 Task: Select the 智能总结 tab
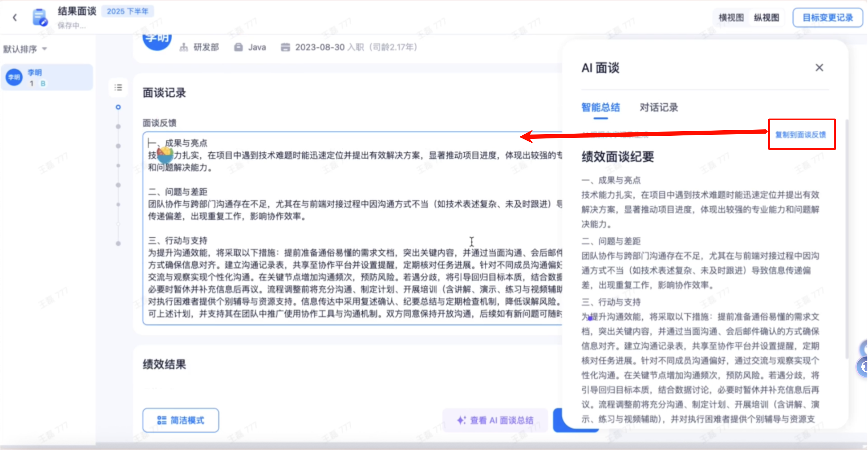point(601,108)
